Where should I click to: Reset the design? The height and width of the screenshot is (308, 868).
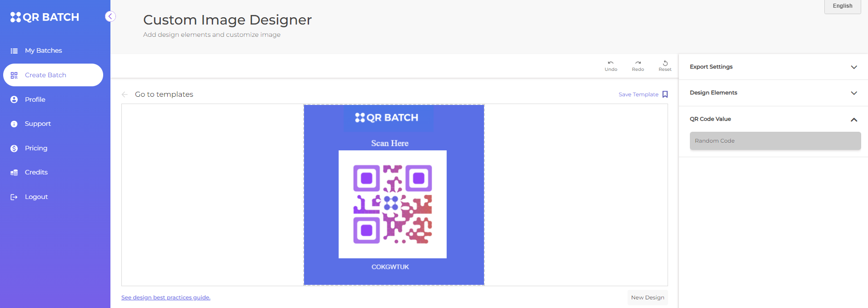[665, 66]
